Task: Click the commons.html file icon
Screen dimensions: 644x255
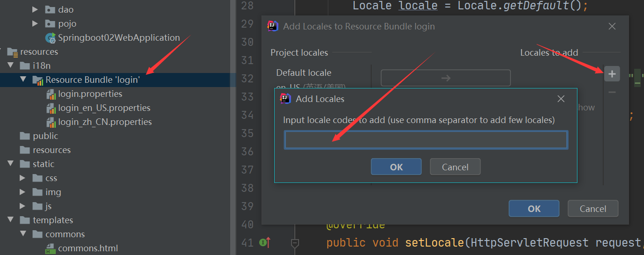Action: click(x=51, y=248)
